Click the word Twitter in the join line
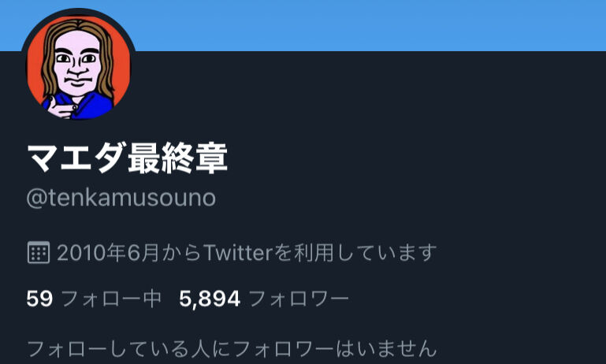 coord(239,253)
